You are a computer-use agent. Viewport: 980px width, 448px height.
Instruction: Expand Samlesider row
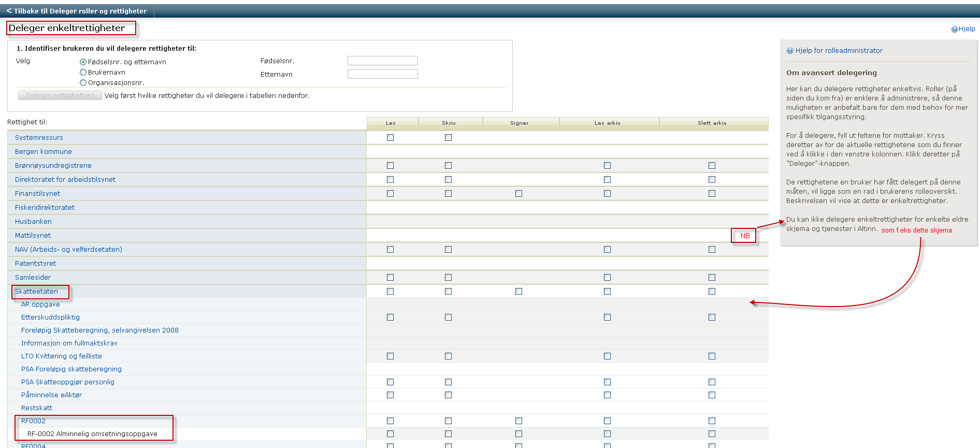click(33, 277)
